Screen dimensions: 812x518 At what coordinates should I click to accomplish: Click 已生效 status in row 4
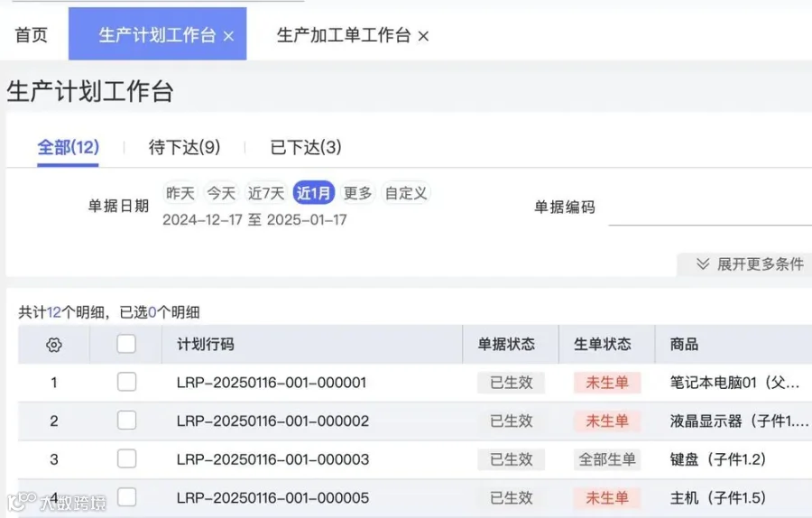[512, 497]
